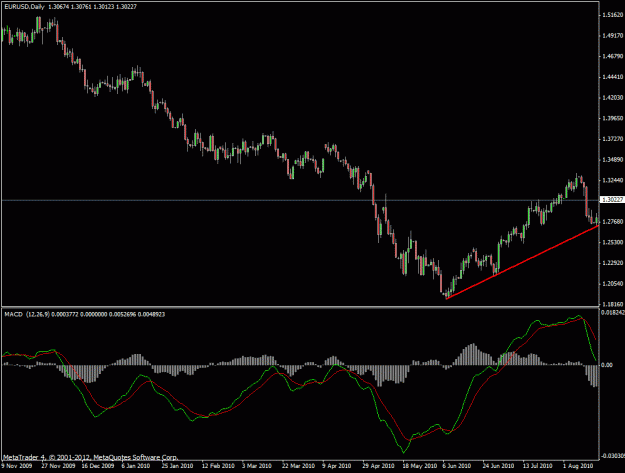This screenshot has height=473, width=625.
Task: Click the highlighted 1.30227 current price label
Action: pyautogui.click(x=612, y=199)
